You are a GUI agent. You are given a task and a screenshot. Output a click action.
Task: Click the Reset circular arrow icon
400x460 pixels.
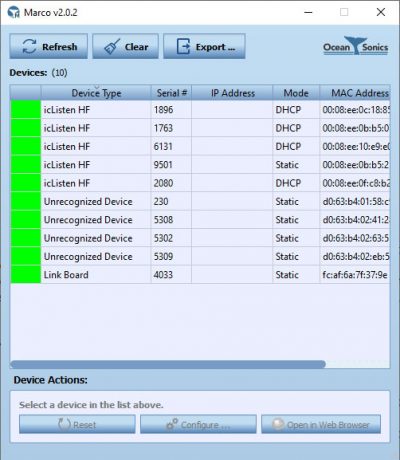click(64, 424)
